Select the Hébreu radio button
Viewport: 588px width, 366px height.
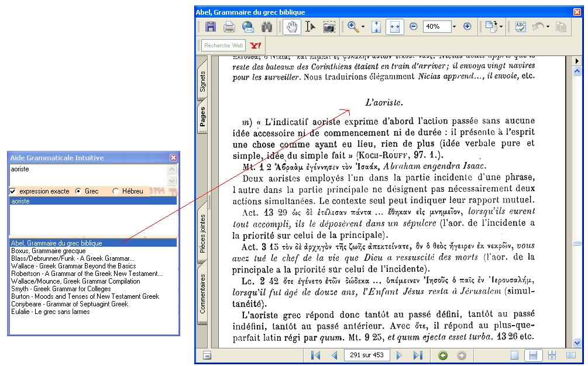click(115, 191)
